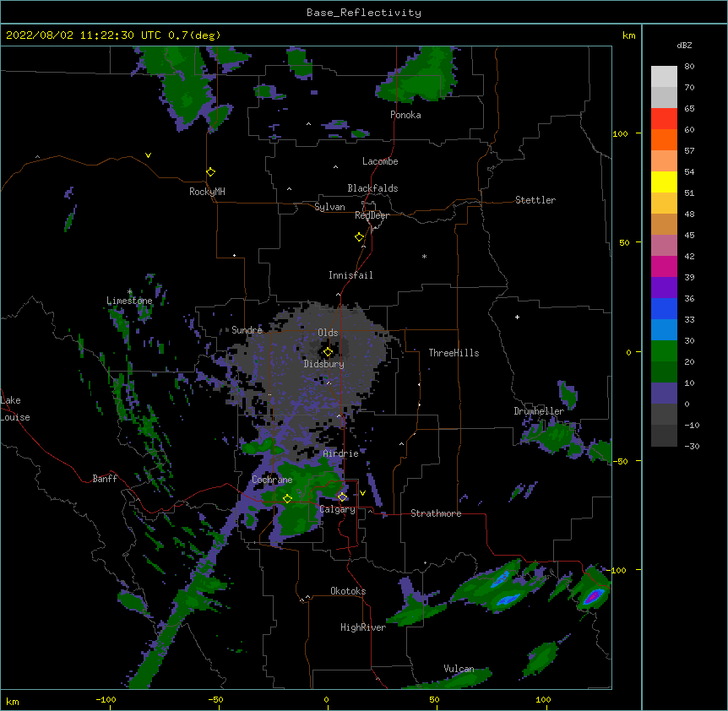Click the Okotoks town label
728x711 pixels.
tap(348, 591)
